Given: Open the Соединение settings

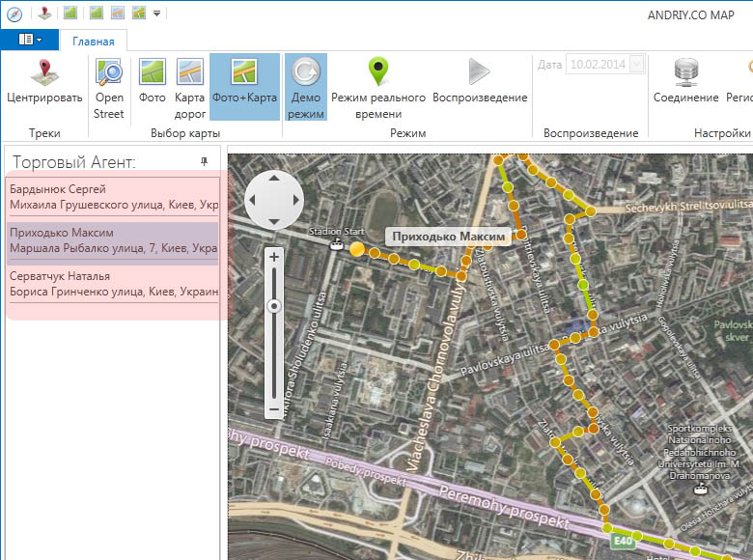Looking at the screenshot, I should pyautogui.click(x=685, y=82).
